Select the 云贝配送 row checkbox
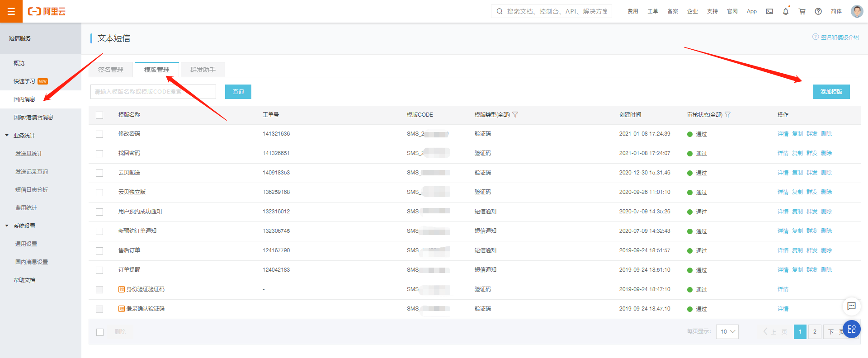The height and width of the screenshot is (358, 868). coord(99,173)
